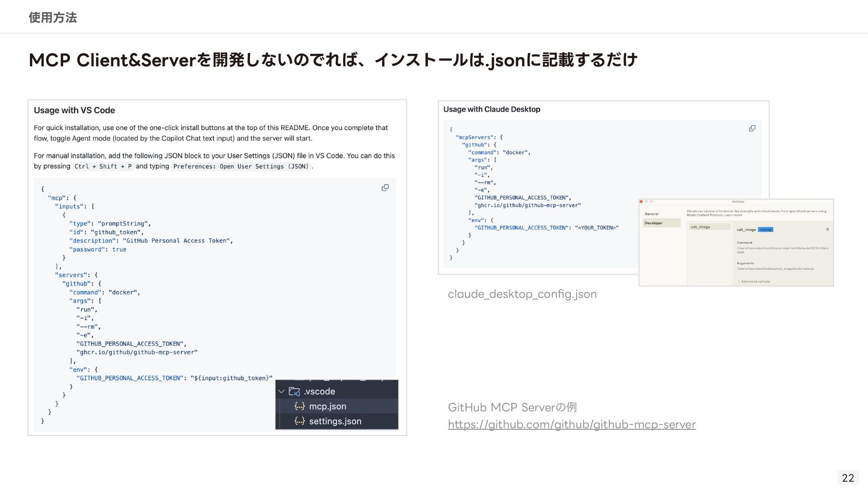Click the blue running status badge
Image resolution: width=868 pixels, height=488 pixels.
[765, 230]
